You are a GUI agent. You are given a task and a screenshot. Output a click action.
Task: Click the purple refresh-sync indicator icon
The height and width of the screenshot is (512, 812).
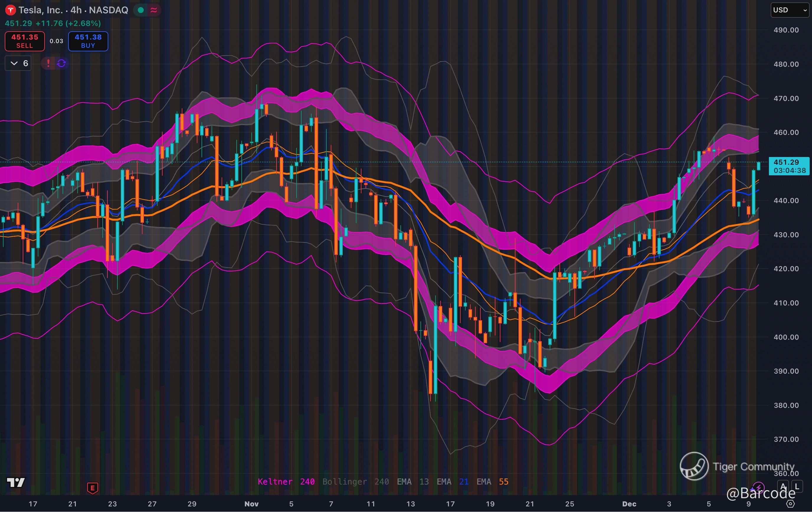tap(61, 63)
